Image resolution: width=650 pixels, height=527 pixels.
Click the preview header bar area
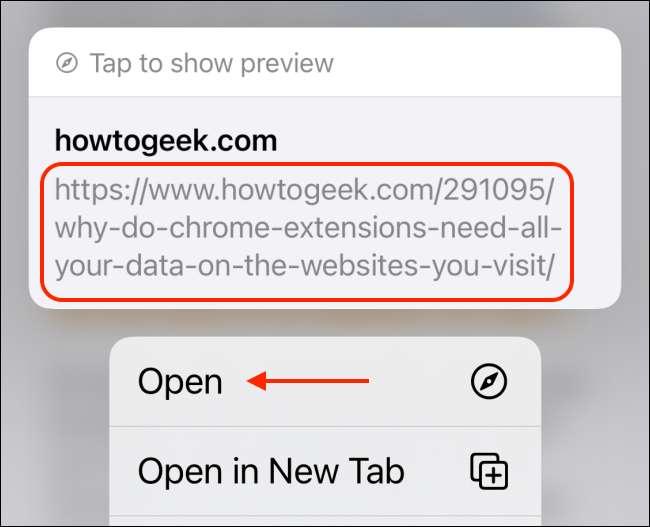pyautogui.click(x=325, y=62)
